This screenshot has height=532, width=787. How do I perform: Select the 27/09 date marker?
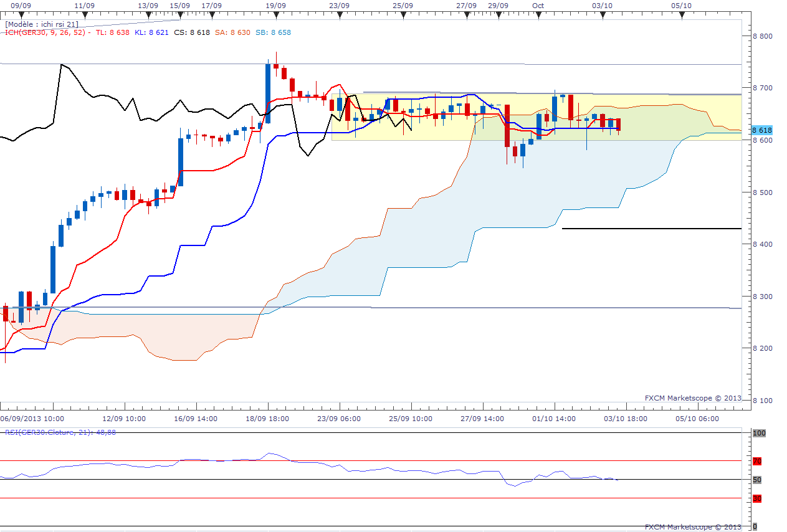[x=466, y=6]
